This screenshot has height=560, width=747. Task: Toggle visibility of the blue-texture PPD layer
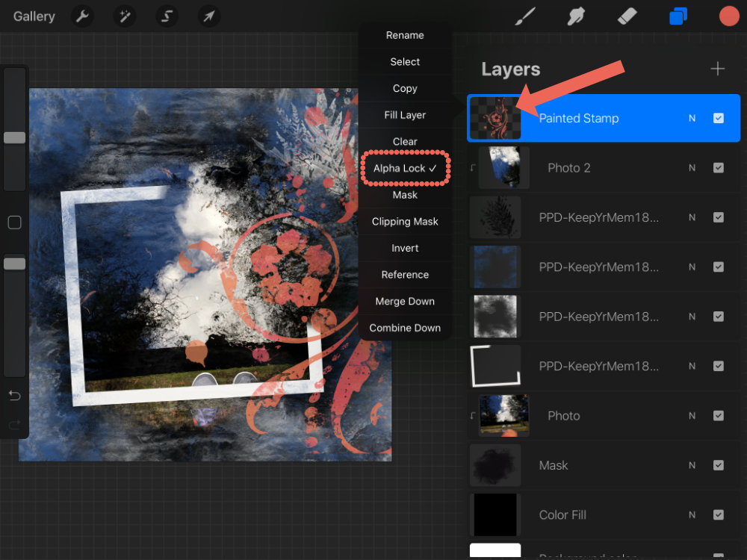tap(719, 267)
